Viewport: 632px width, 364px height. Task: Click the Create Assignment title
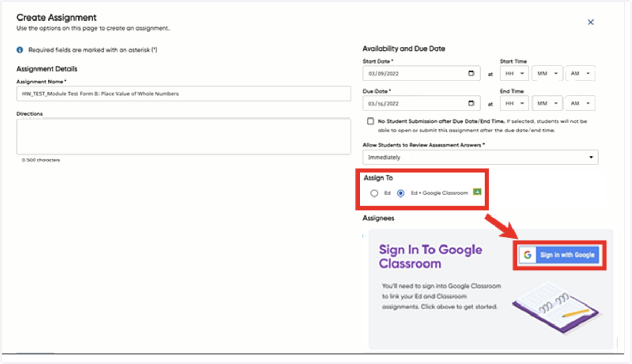point(56,18)
